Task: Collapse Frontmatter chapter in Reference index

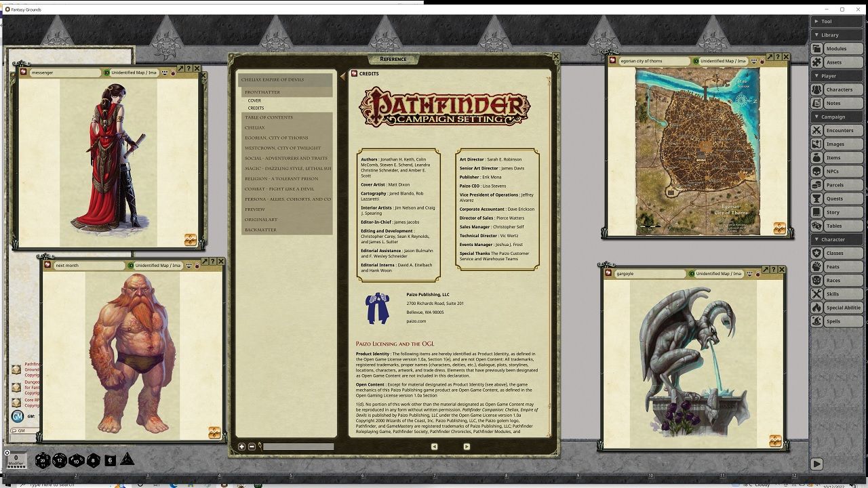Action: click(287, 92)
